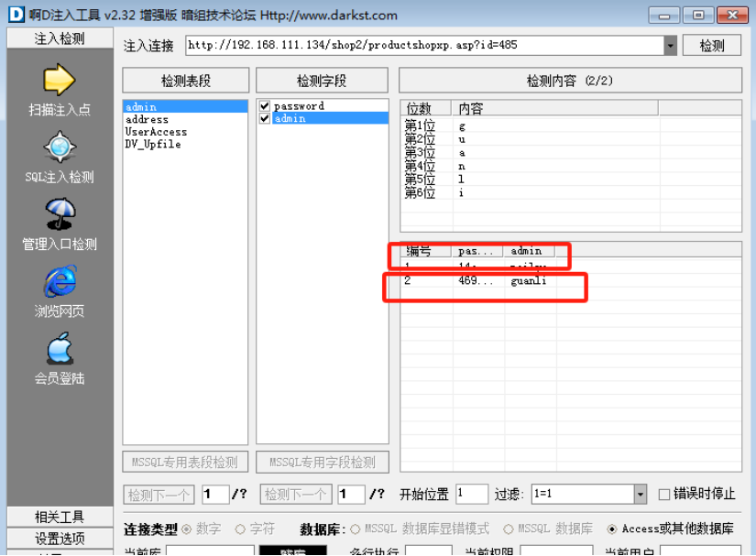Click the admin column header in results

click(529, 251)
